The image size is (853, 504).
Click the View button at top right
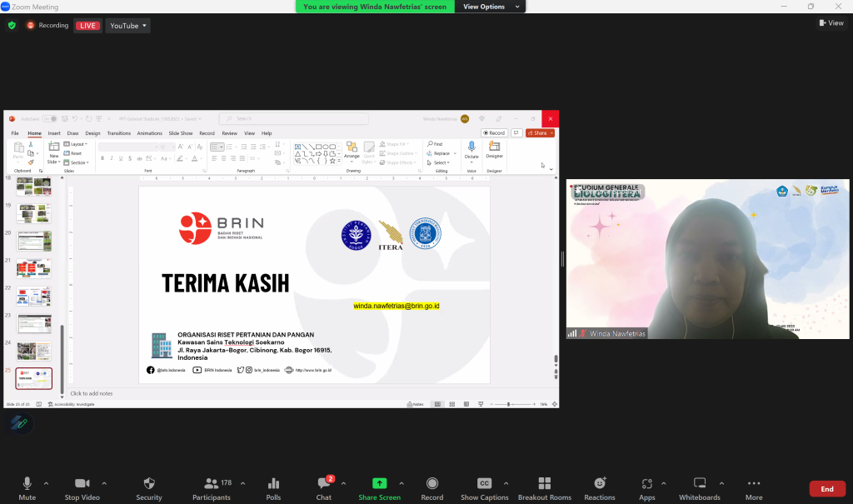[831, 22]
